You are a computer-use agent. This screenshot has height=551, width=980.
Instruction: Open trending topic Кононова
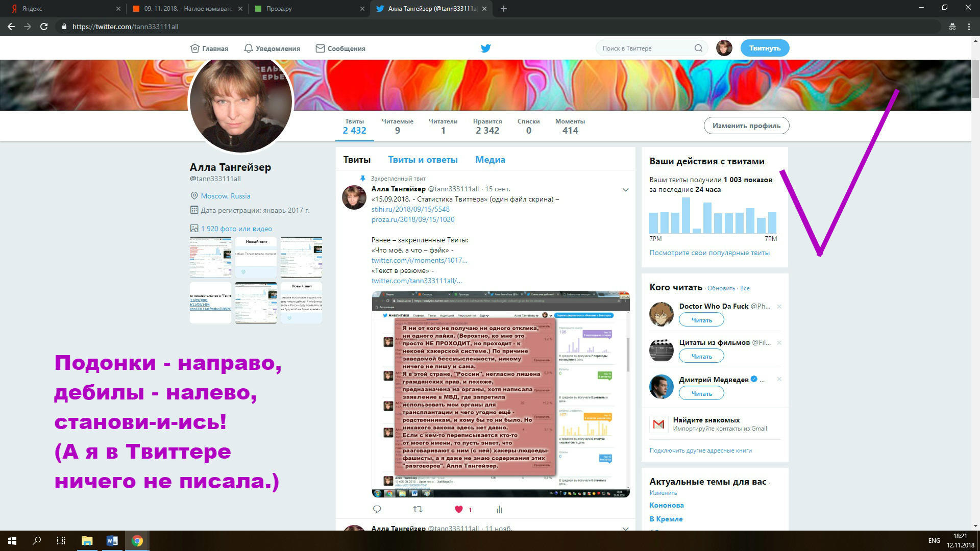point(667,505)
